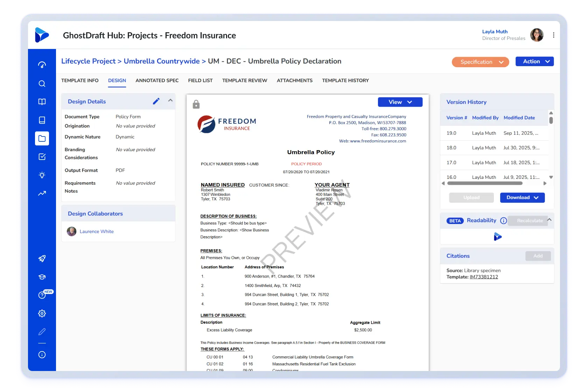
Task: Open Laurence White collaborator link
Action: (97, 231)
